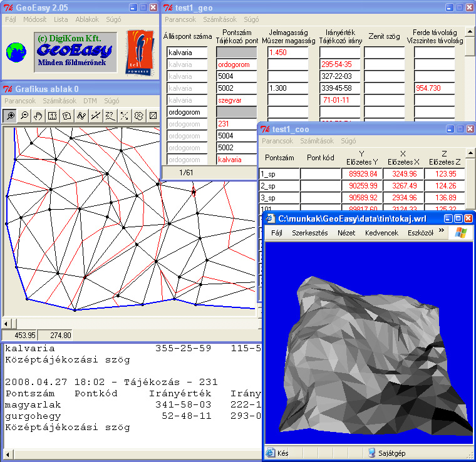Click the crossed-out cloud icon in toolbar
This screenshot has width=476, height=462.
click(138, 115)
